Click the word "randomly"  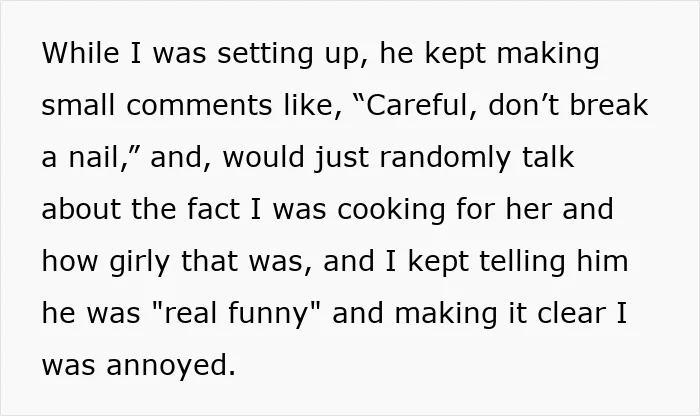click(x=445, y=158)
